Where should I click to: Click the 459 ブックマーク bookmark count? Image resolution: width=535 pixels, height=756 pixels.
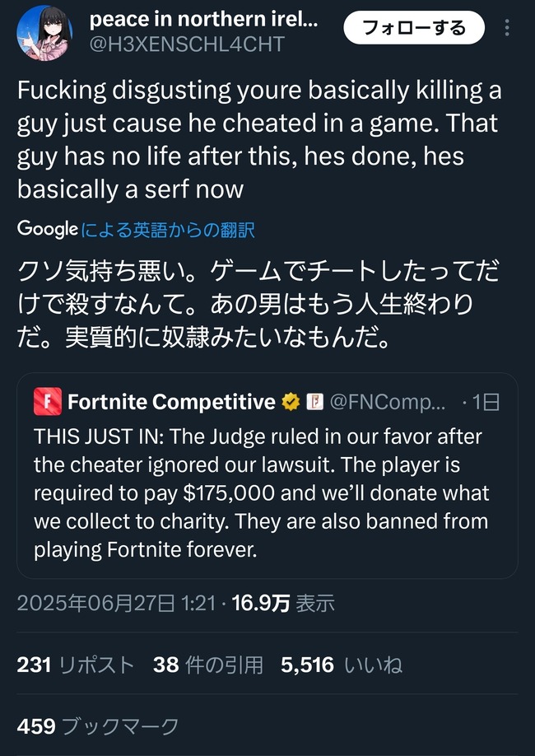[99, 726]
